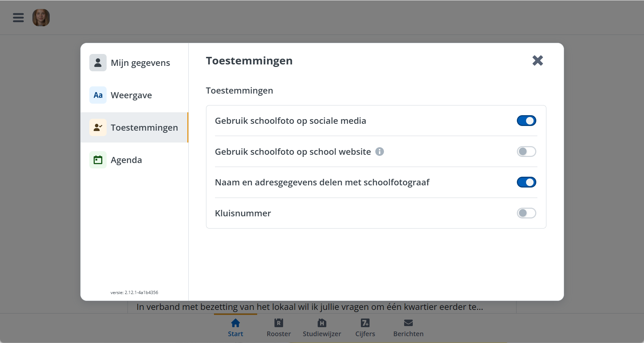Open Studiewijzer from bottom navigation
The image size is (644, 343).
click(322, 328)
